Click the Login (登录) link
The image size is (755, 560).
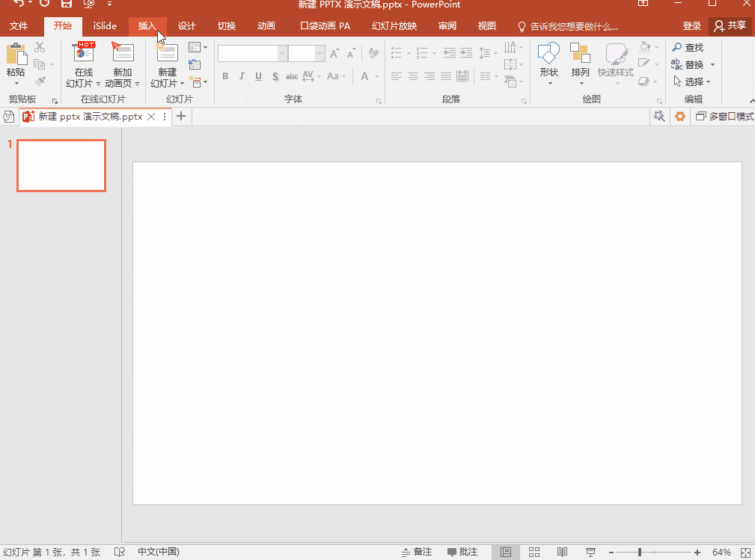click(691, 26)
